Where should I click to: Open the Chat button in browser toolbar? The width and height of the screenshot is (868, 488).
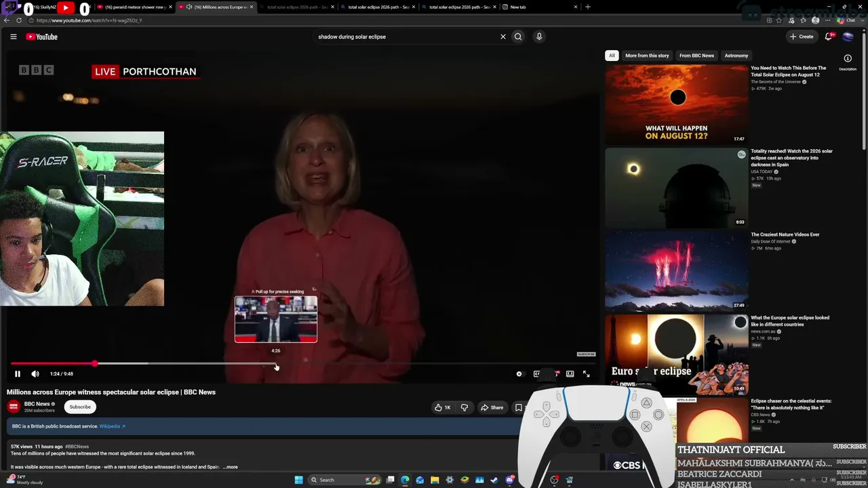846,20
